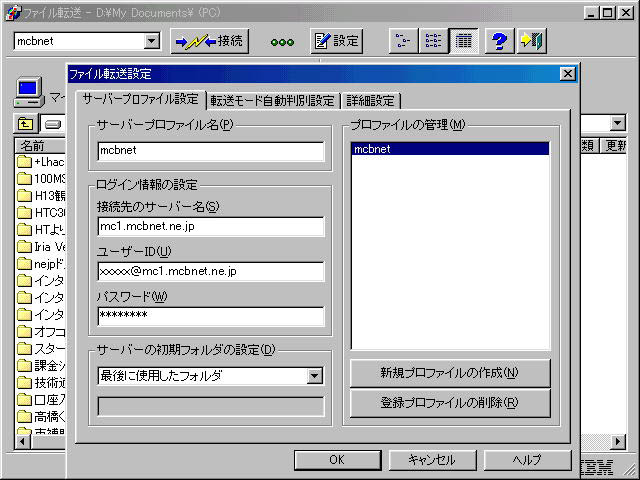
Task: Select the list view toolbar icon
Action: point(433,41)
